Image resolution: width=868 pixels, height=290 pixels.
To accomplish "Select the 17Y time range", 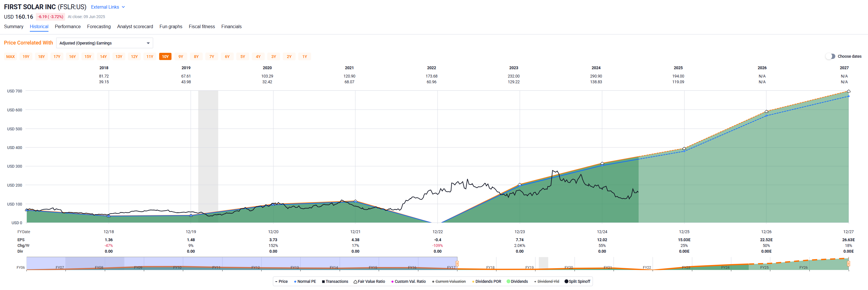I will tap(57, 57).
